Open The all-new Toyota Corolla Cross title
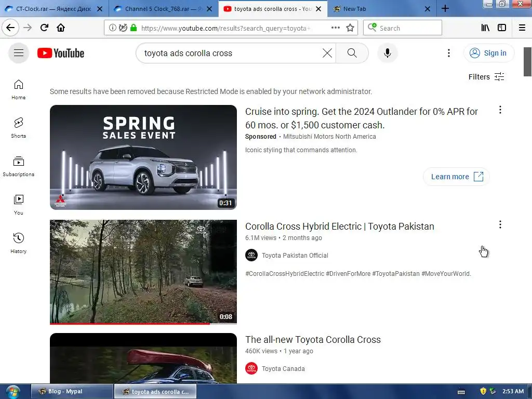532x399 pixels. 313,340
